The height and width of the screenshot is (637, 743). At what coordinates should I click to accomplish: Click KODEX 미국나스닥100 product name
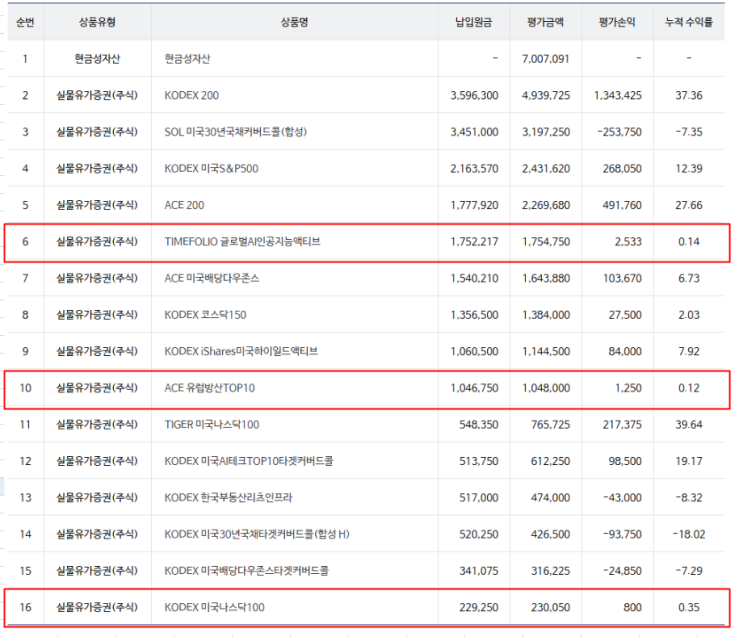click(x=215, y=607)
